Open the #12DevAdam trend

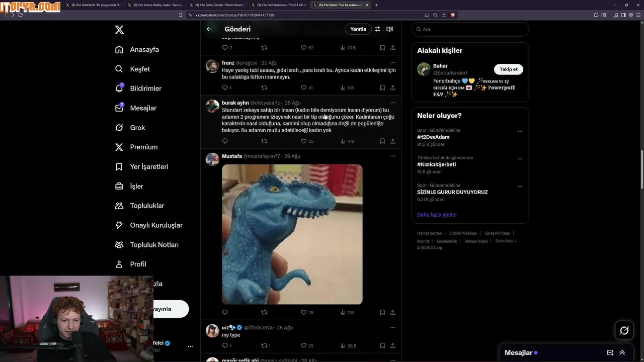pyautogui.click(x=433, y=137)
